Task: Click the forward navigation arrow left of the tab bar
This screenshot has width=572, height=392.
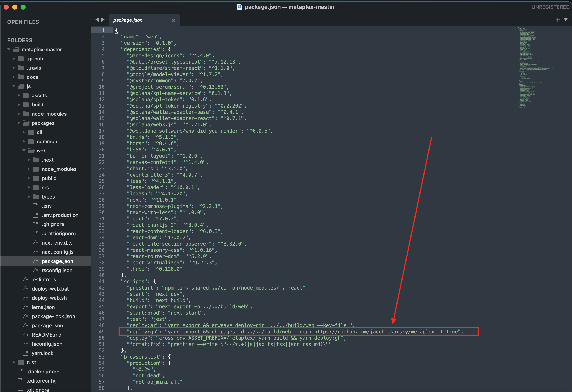Action: click(x=103, y=20)
